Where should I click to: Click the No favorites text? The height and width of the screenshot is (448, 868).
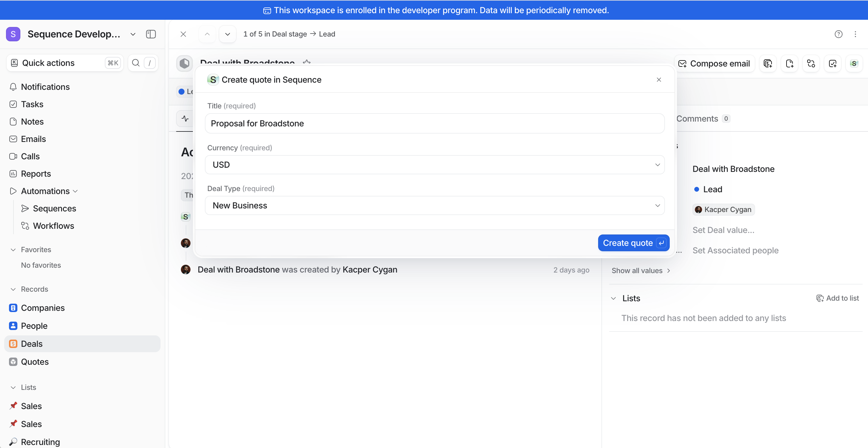41,265
